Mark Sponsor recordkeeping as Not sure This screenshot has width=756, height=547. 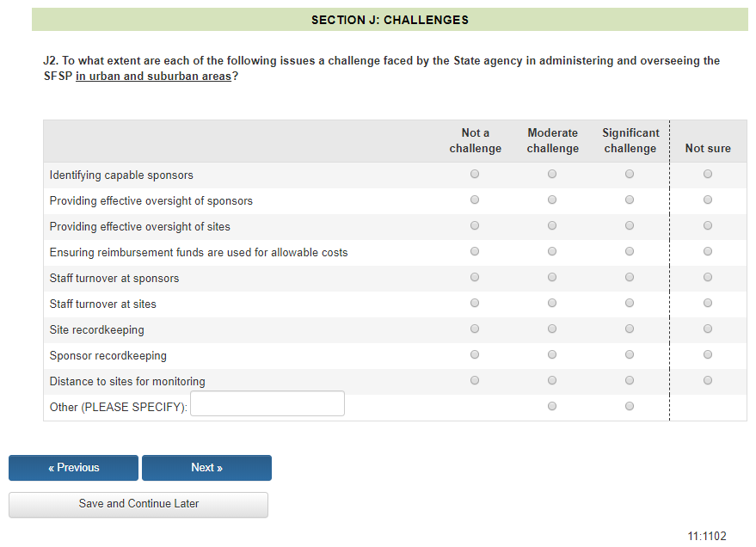pyautogui.click(x=708, y=354)
